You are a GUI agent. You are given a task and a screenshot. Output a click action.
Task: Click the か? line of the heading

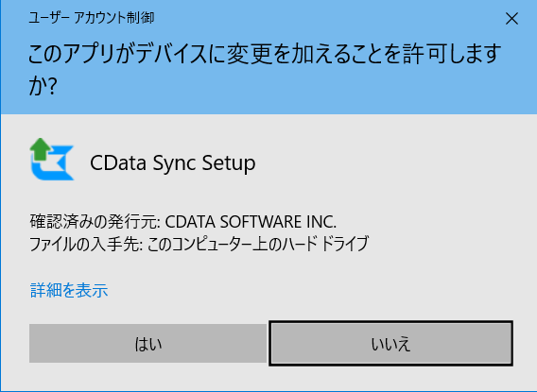(43, 86)
